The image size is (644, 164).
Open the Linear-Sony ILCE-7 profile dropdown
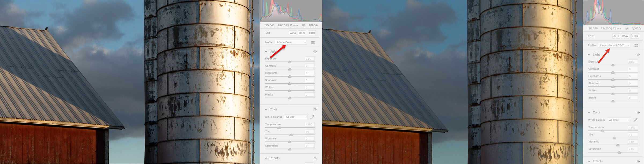614,45
